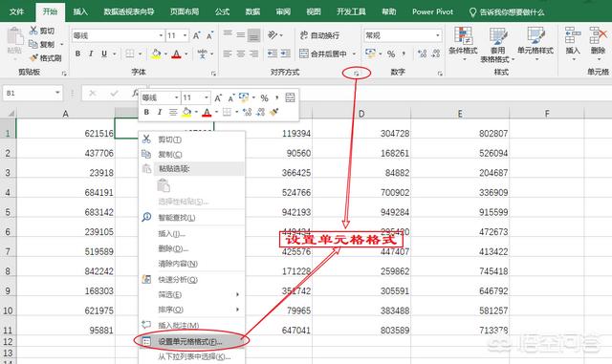
Task: Open the mini toolbar font size dropdown
Action: pyautogui.click(x=207, y=97)
